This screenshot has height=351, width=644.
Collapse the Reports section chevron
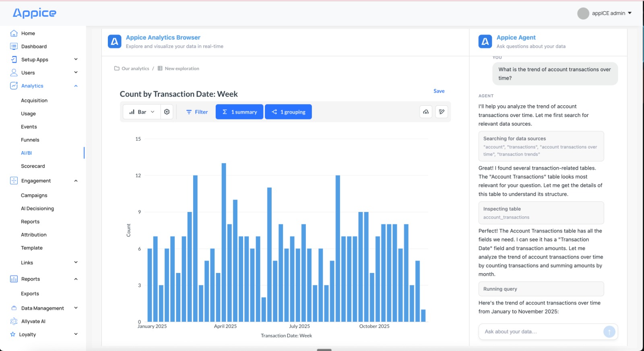coord(76,279)
